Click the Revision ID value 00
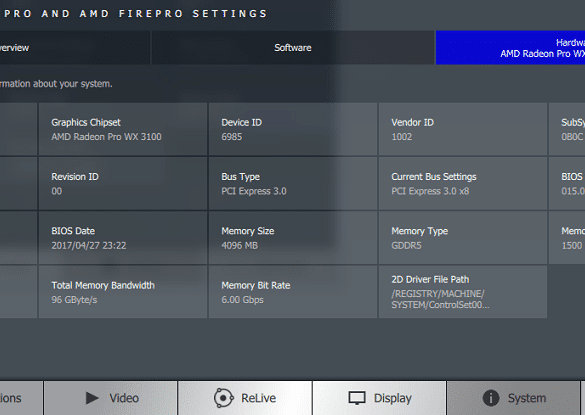The image size is (585, 415). tap(57, 191)
